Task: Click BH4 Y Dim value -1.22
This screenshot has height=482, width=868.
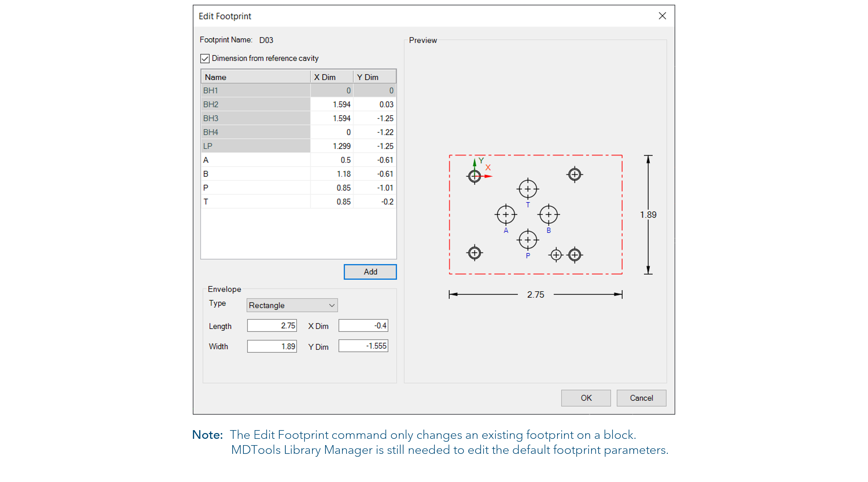Action: (375, 132)
